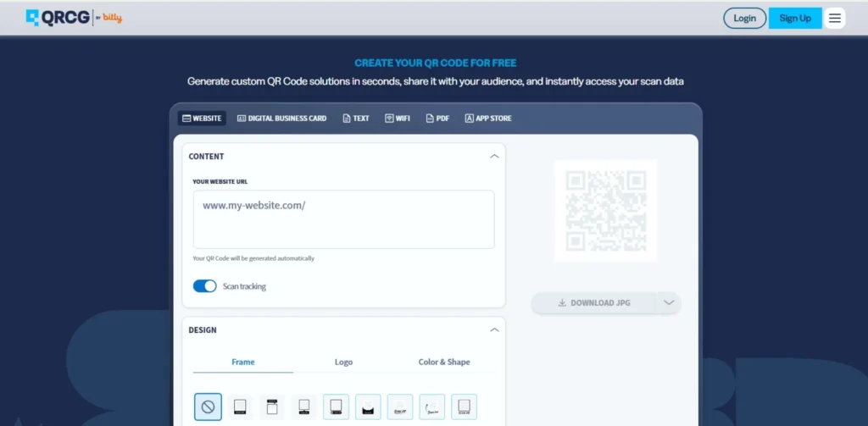Choose the frame with a bottom label bar
Viewport: 868px width, 426px height.
[x=240, y=407]
